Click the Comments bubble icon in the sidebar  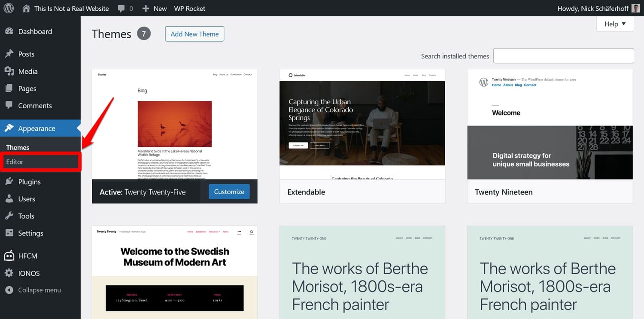pos(9,106)
